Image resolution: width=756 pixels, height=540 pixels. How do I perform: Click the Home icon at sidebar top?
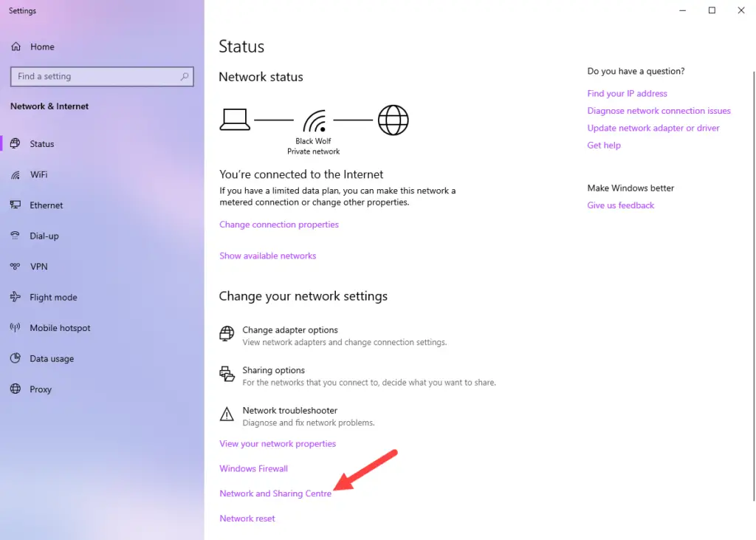tap(16, 47)
